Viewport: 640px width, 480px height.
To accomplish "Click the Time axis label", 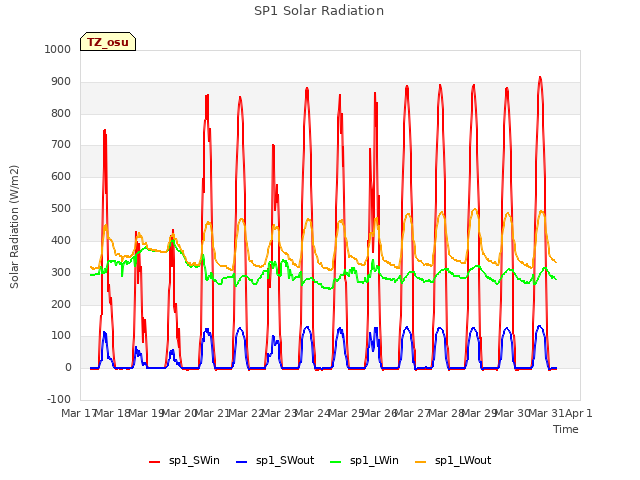I will click(566, 429).
